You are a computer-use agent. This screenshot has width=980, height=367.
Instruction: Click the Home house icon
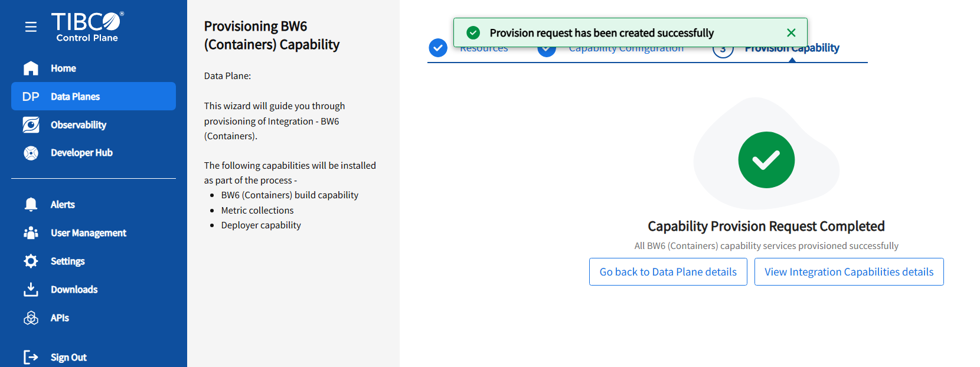point(31,68)
